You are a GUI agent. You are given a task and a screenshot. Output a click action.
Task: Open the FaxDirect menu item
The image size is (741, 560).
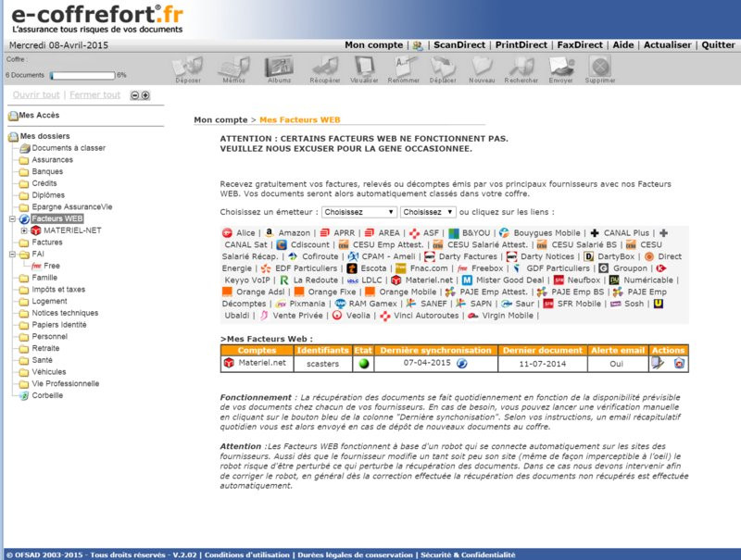580,44
